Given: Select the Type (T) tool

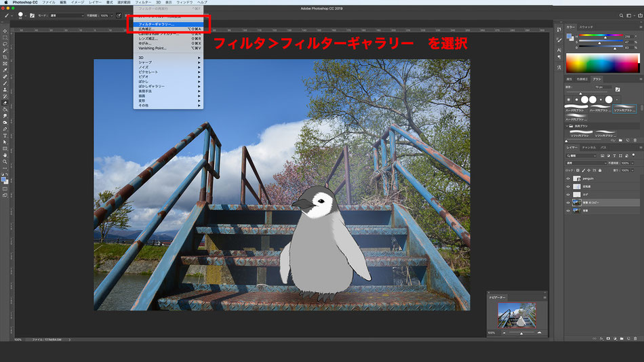Looking at the screenshot, I should pos(5,136).
